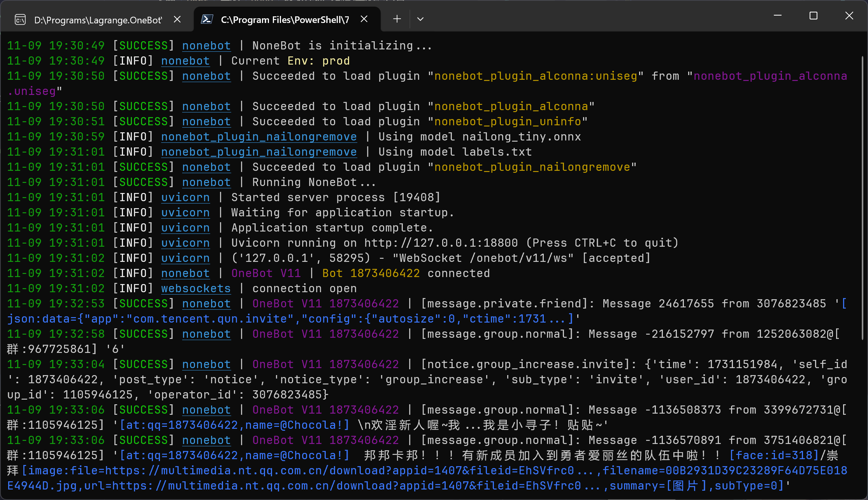Click the uvicorn link on the WebSocket accepted line
The image size is (868, 500).
pyautogui.click(x=185, y=258)
